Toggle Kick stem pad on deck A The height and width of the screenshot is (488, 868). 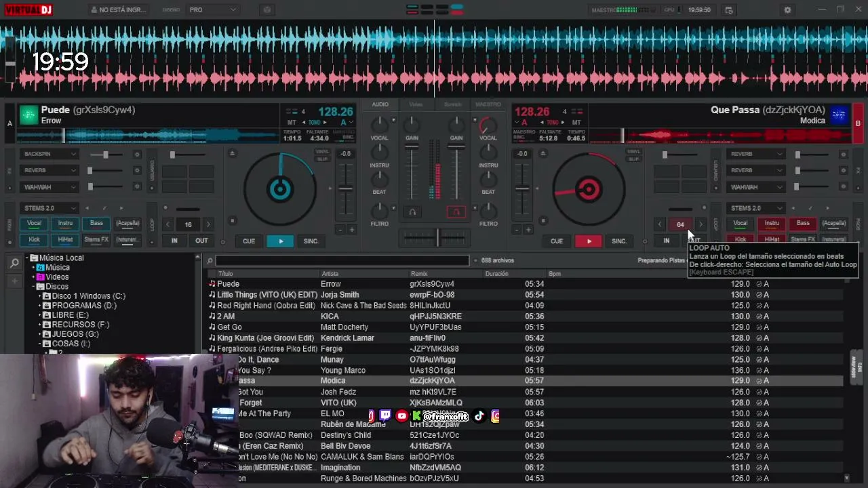pyautogui.click(x=34, y=239)
